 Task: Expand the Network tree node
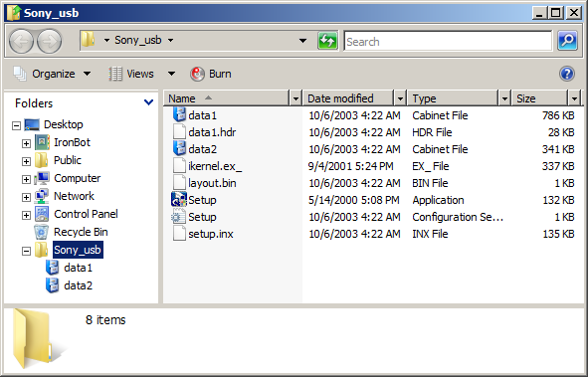tap(26, 197)
